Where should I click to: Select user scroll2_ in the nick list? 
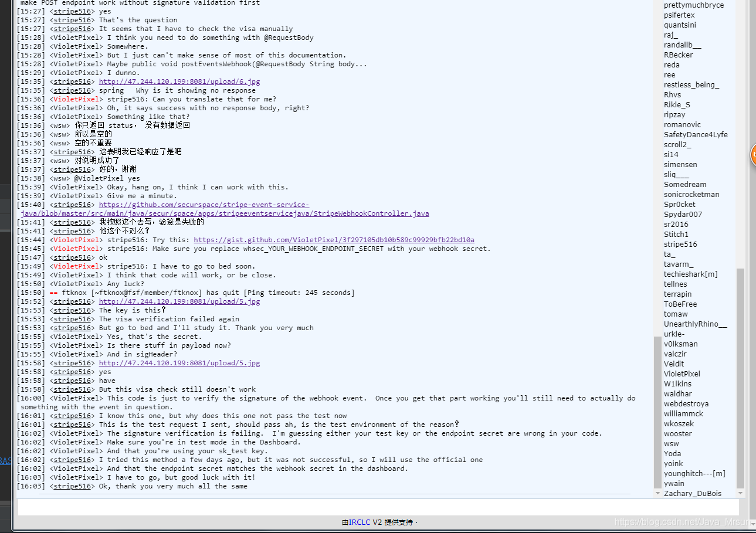tap(677, 145)
